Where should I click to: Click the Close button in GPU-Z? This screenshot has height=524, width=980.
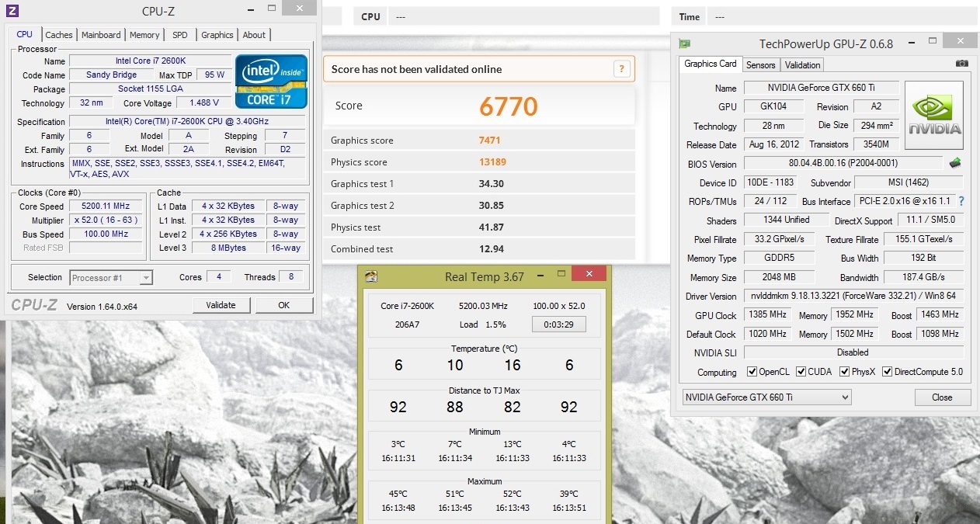pyautogui.click(x=942, y=397)
